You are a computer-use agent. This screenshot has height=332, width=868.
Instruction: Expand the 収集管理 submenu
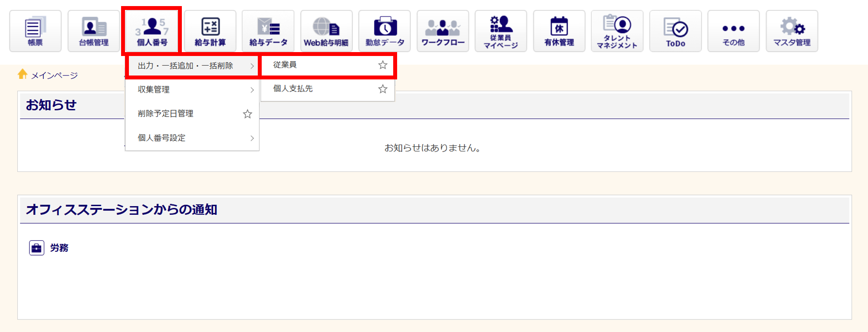coord(192,90)
